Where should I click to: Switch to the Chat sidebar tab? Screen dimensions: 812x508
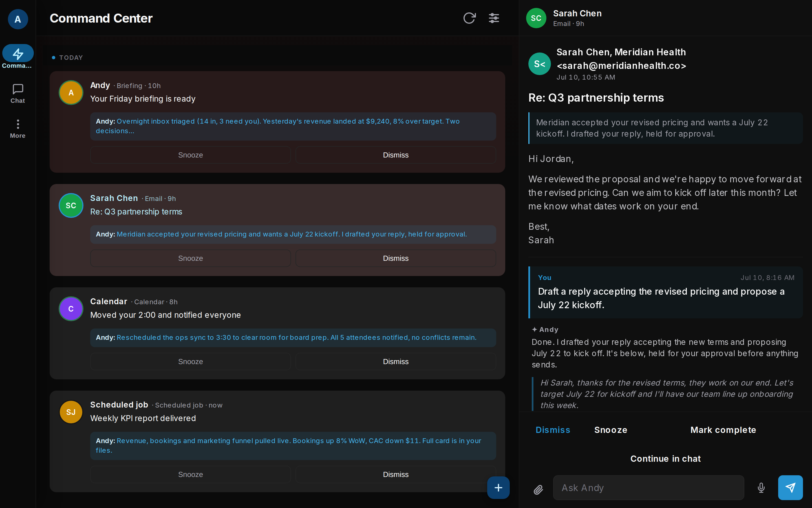coord(18,93)
